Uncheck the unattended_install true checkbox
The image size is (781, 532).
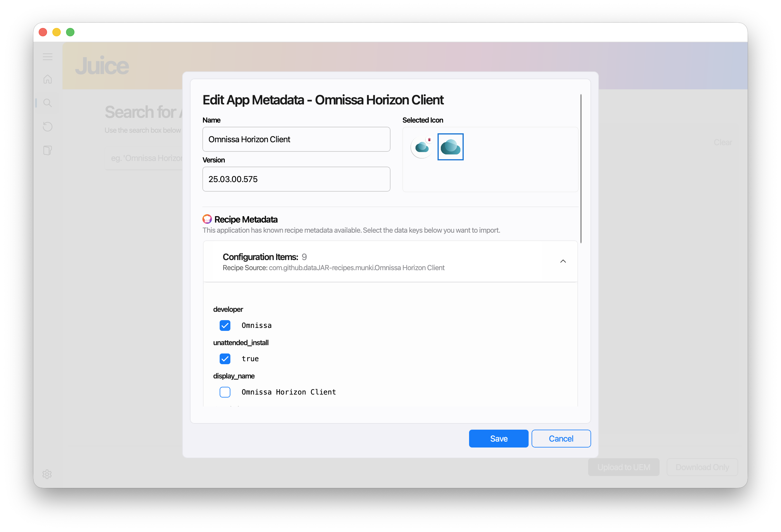click(225, 359)
